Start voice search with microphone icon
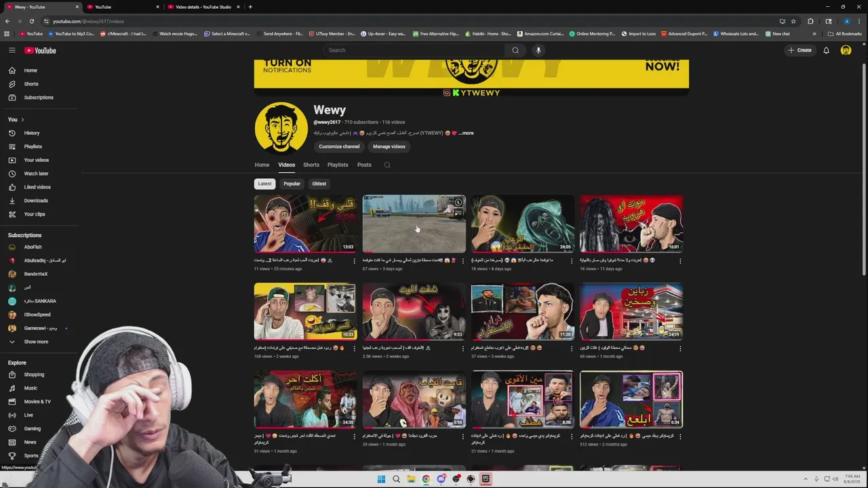Image resolution: width=868 pixels, height=488 pixels. [x=538, y=50]
